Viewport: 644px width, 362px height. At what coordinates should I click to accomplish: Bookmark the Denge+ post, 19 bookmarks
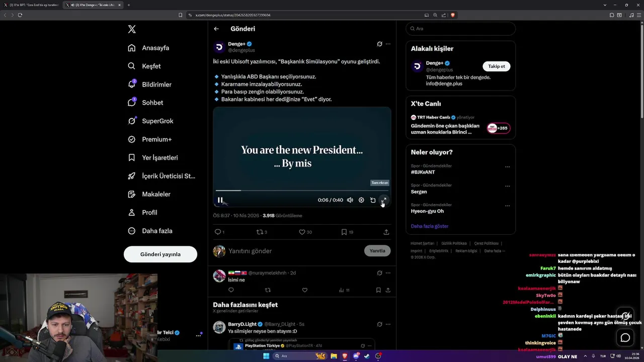click(344, 232)
